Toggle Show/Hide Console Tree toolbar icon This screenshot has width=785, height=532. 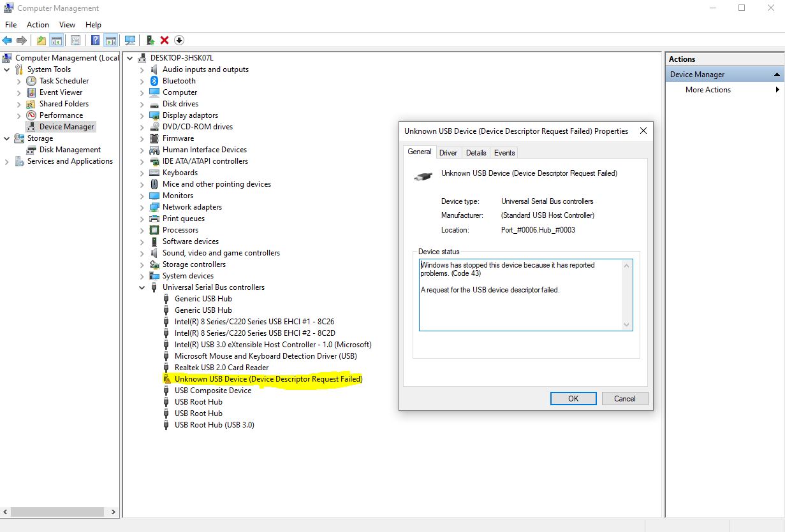(x=57, y=40)
